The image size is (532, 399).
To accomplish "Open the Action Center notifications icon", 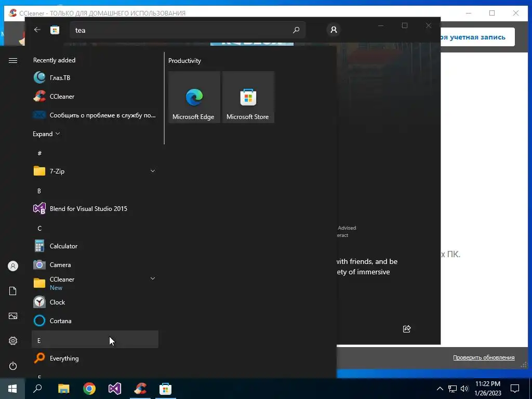I will point(515,389).
